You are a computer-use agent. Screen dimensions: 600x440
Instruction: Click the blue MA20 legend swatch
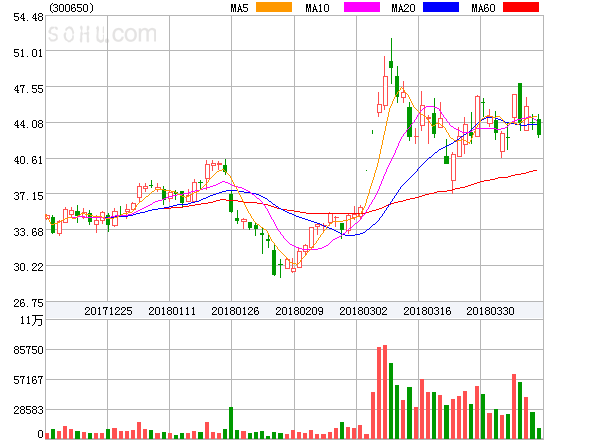coord(441,7)
